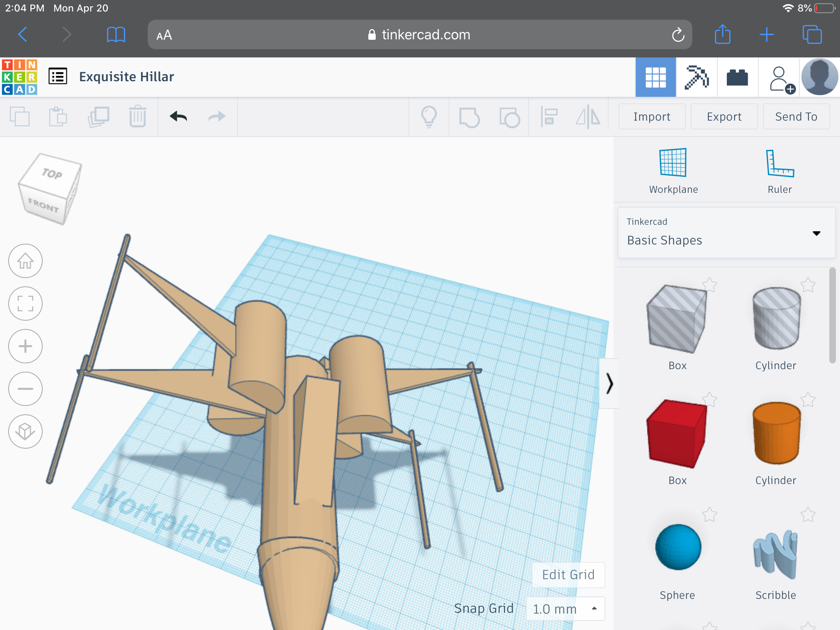Click the Mirror flip icon
The width and height of the screenshot is (840, 630).
point(588,117)
